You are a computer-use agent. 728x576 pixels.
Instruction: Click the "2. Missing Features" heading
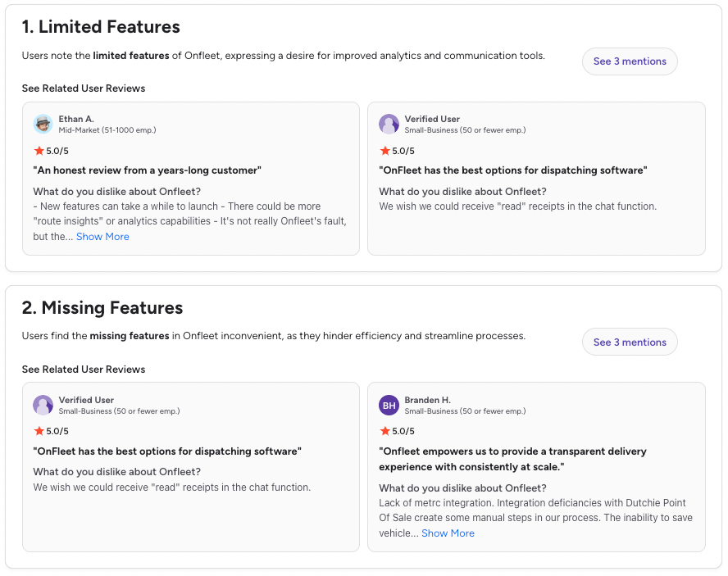coord(102,308)
